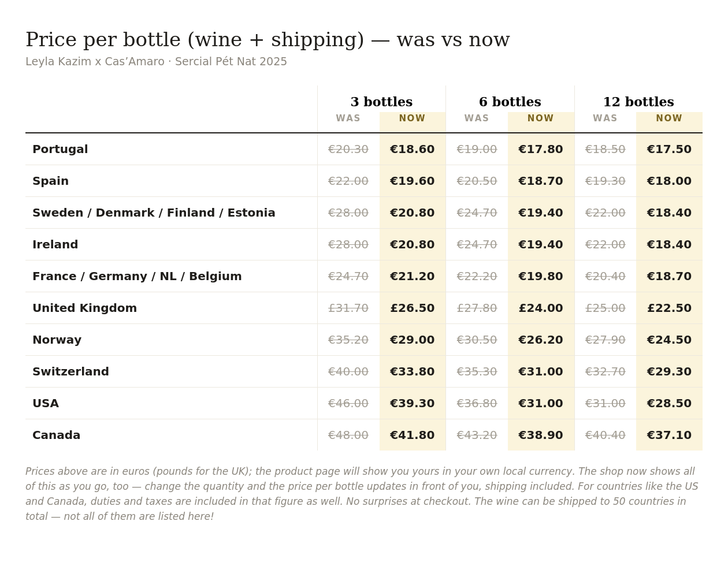Click the footnote paragraph about prices in euros
The height and width of the screenshot is (562, 728).
pyautogui.click(x=362, y=494)
